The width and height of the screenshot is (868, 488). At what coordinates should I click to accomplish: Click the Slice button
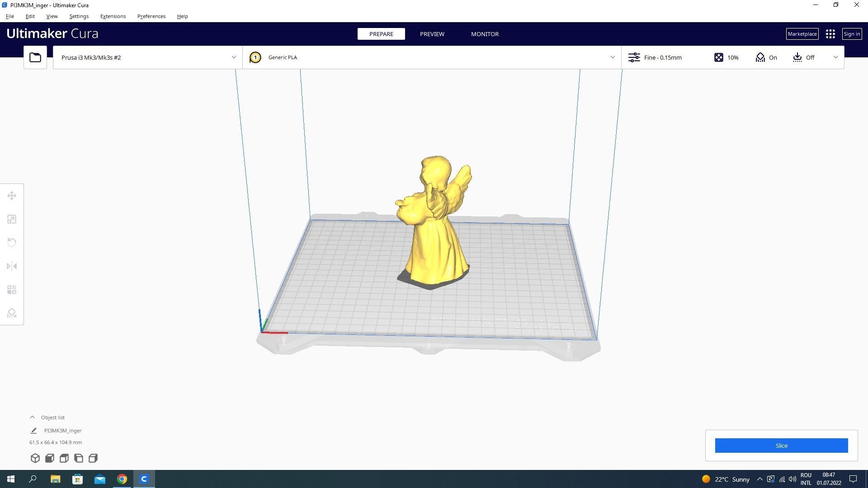(781, 446)
